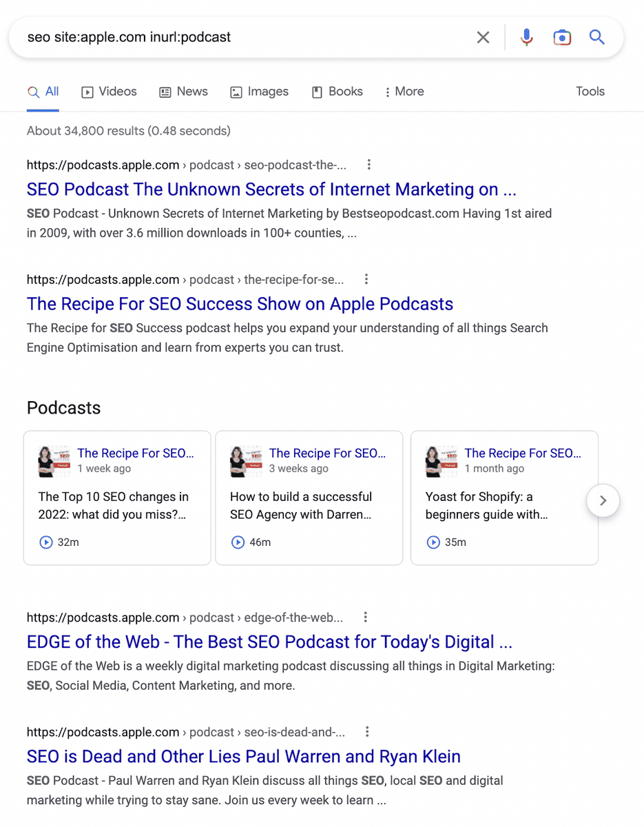Select the All results tab
The image size is (644, 827).
point(43,92)
